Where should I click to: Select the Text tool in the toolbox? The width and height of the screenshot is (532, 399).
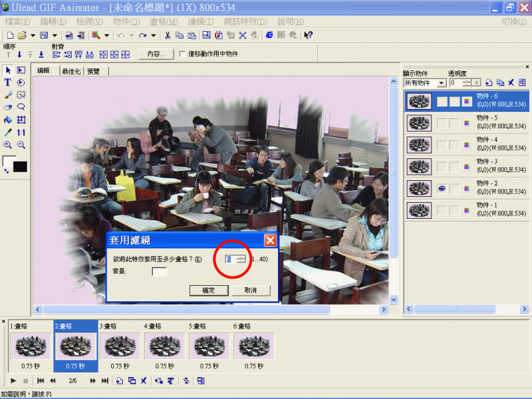[x=8, y=82]
